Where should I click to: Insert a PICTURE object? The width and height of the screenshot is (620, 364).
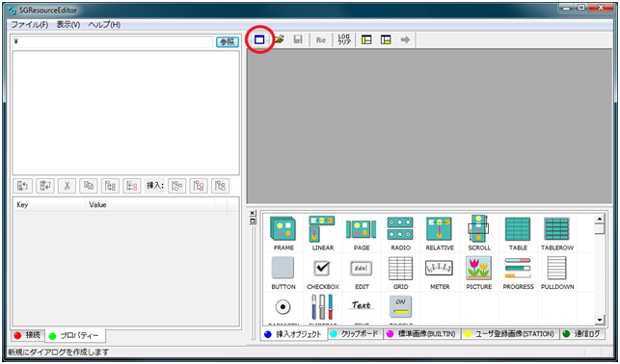(x=479, y=273)
